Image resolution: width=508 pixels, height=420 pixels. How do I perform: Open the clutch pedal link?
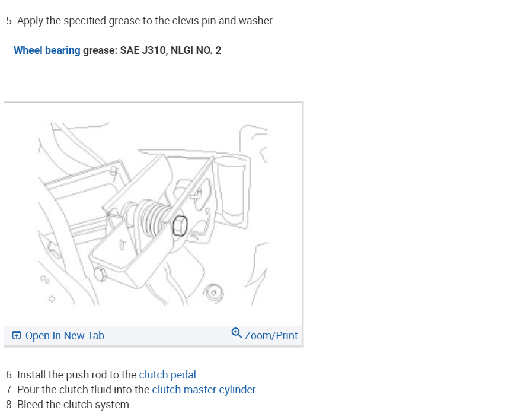pyautogui.click(x=168, y=375)
